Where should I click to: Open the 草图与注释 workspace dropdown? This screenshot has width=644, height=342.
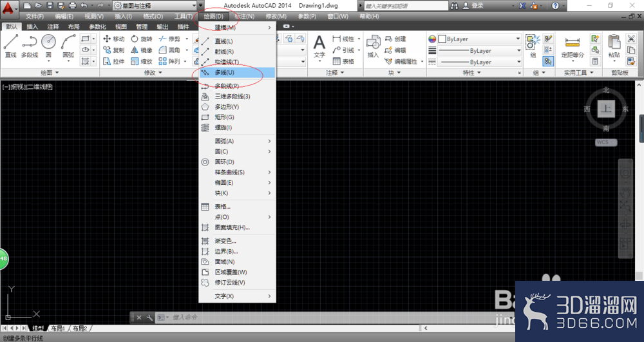pos(155,6)
